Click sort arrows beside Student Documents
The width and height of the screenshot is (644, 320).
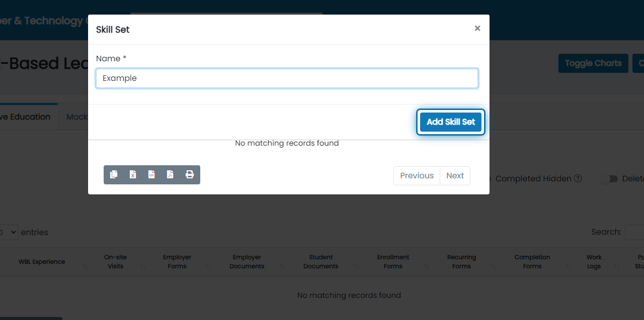[x=357, y=266]
